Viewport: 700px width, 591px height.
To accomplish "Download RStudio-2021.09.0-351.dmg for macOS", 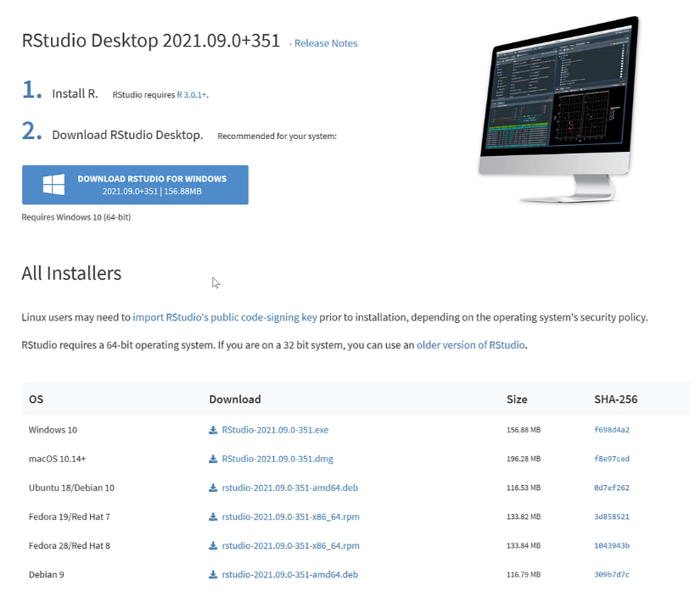I will click(277, 459).
